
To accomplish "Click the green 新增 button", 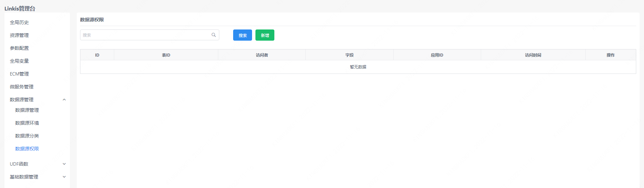I will point(265,35).
